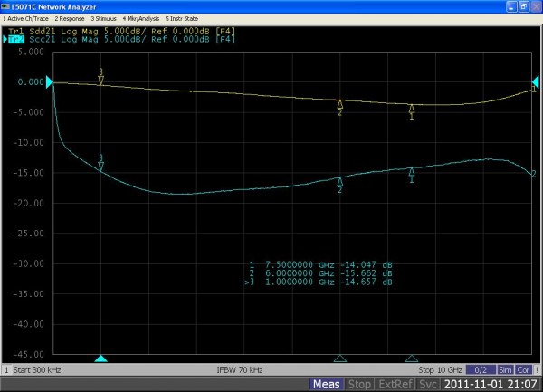Click the filled marker 3 stimulus triangle on the axis

pyautogui.click(x=100, y=359)
